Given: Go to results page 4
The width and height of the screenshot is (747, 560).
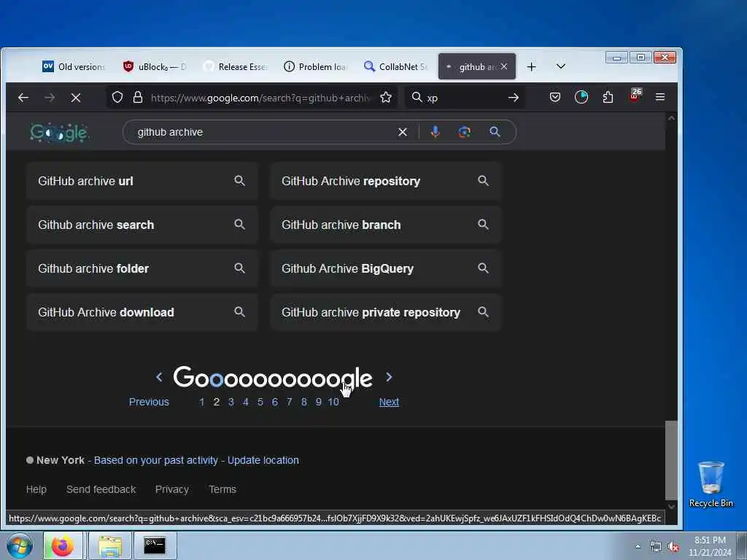Looking at the screenshot, I should 246,402.
